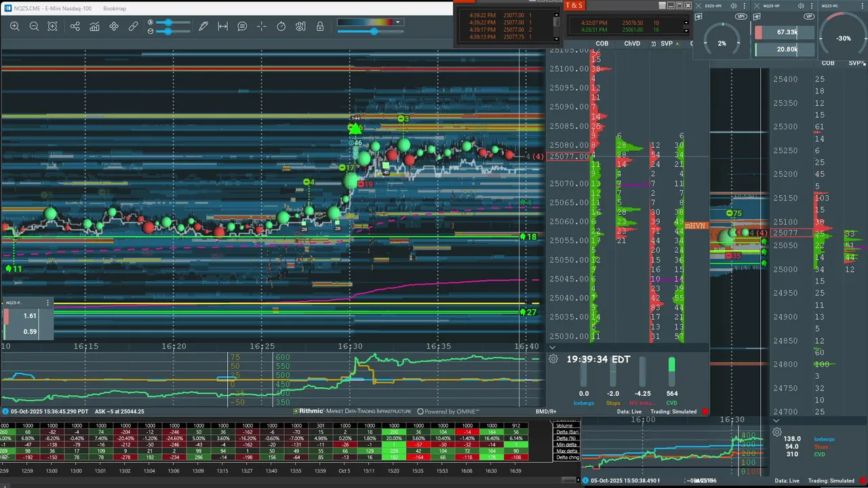Open settings gear in lower-right indicator panel
The image size is (868, 488).
point(777,432)
